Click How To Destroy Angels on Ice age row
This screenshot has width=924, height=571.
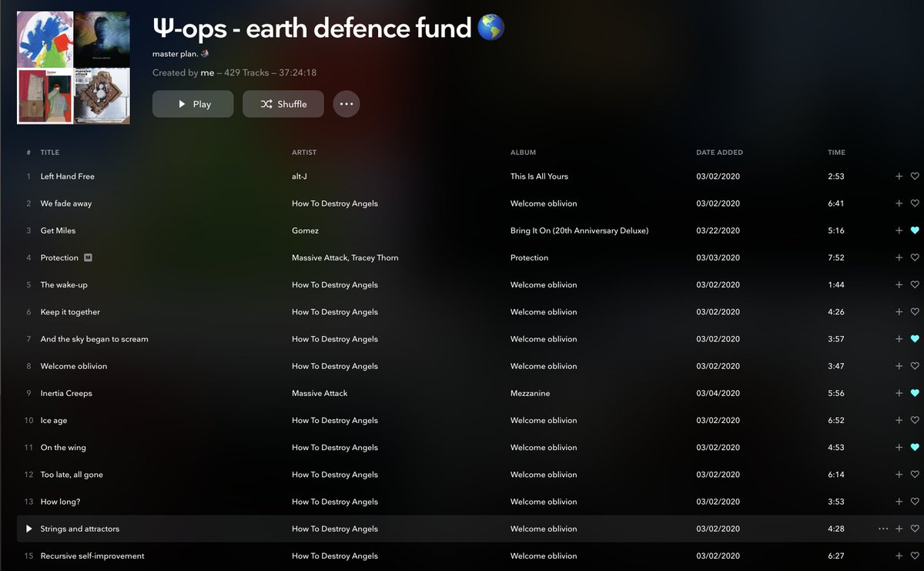(x=335, y=421)
